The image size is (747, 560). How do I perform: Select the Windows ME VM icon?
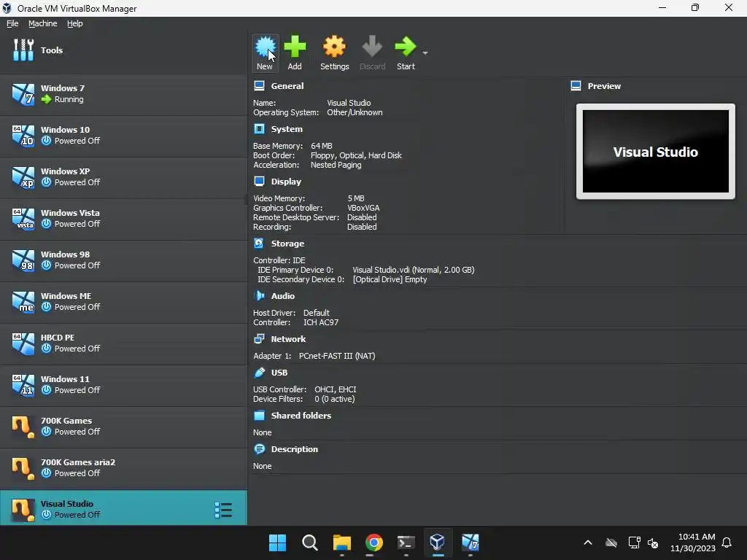click(23, 301)
